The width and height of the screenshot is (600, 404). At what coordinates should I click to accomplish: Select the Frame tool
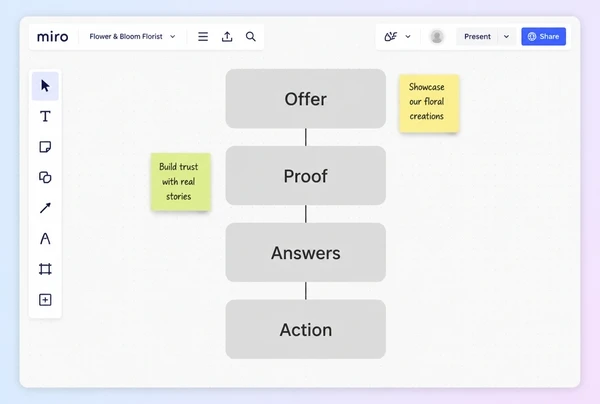45,269
